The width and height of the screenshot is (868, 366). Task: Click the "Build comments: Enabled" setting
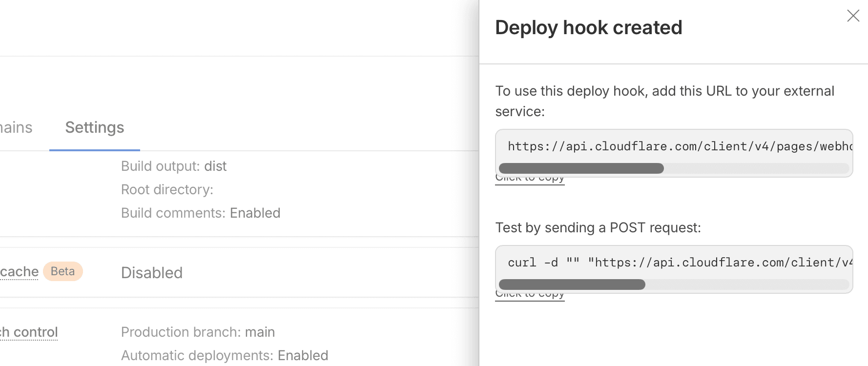point(200,213)
